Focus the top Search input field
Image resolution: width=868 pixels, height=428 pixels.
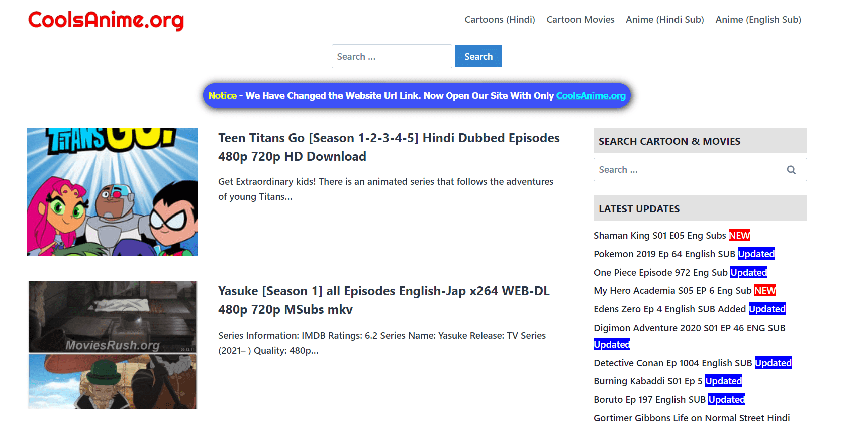392,56
